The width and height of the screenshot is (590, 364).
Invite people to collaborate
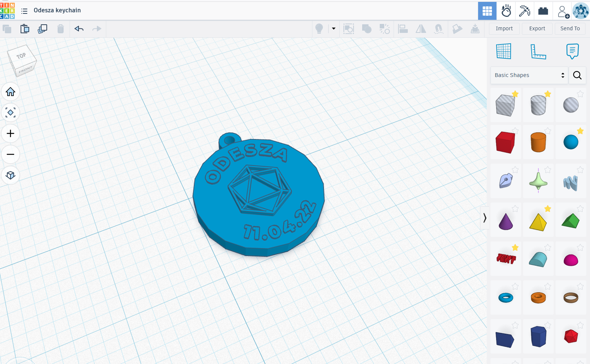(x=563, y=11)
